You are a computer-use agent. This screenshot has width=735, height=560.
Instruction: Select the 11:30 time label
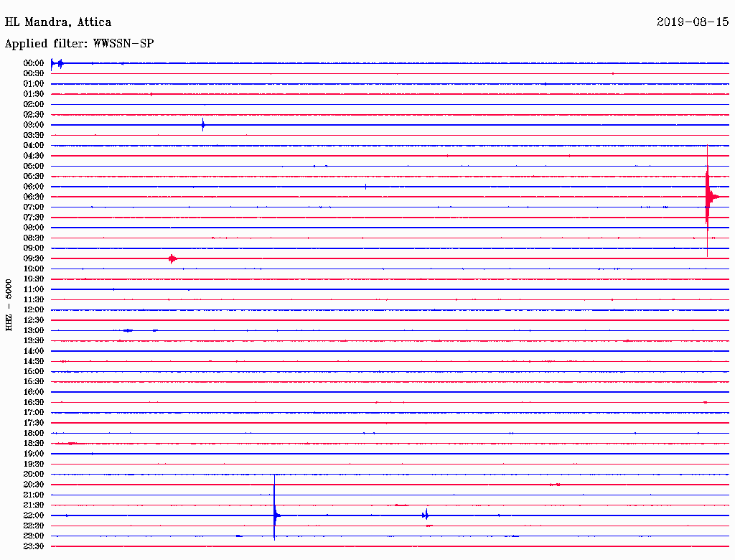coord(34,299)
